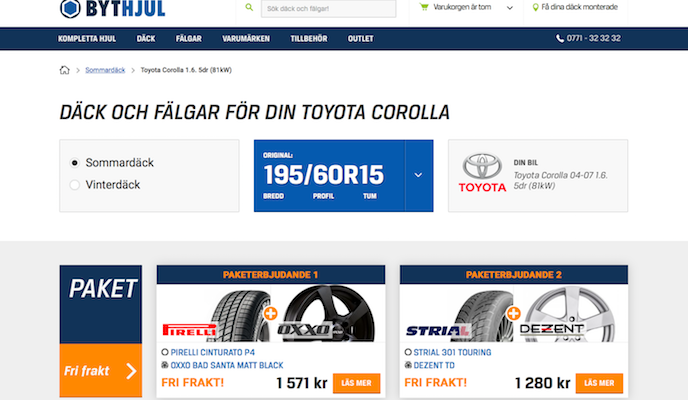Click the Fri frakt arrow banner
Image resolution: width=688 pixels, height=400 pixels.
[x=100, y=371]
